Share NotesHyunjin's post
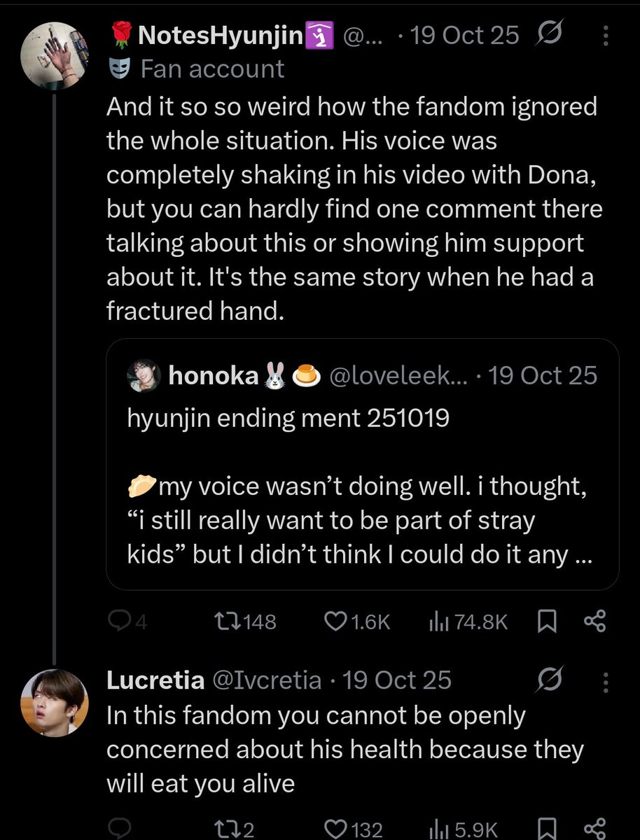The image size is (640, 840). pos(594,622)
